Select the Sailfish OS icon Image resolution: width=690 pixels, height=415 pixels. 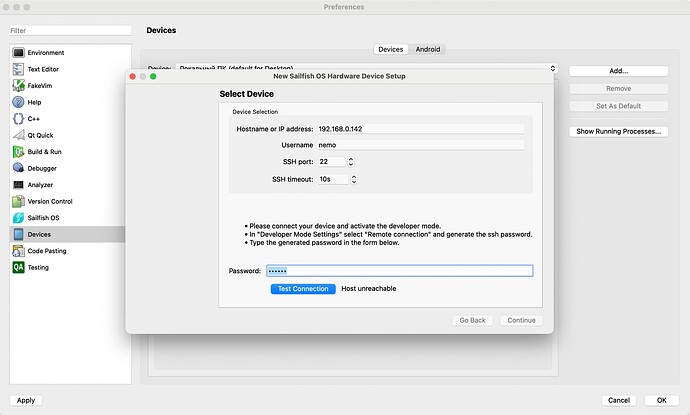(x=18, y=218)
